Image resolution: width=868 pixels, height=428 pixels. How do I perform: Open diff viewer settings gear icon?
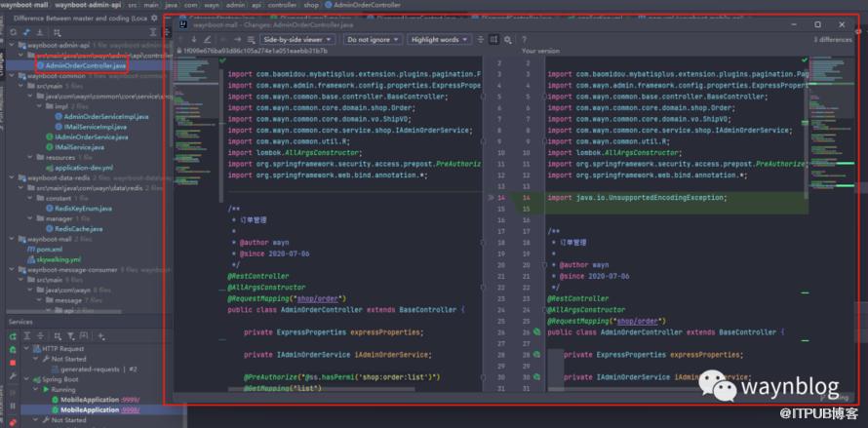click(509, 40)
